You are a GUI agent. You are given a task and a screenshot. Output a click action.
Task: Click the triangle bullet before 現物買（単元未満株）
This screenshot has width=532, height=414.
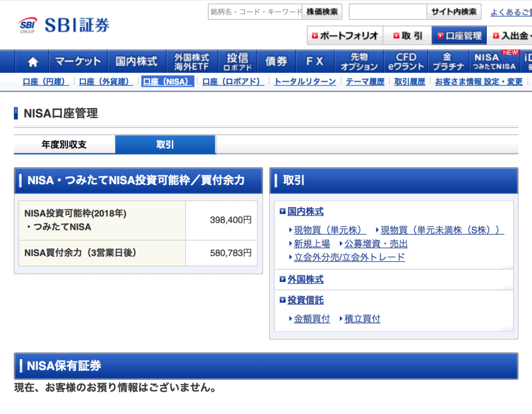point(377,230)
